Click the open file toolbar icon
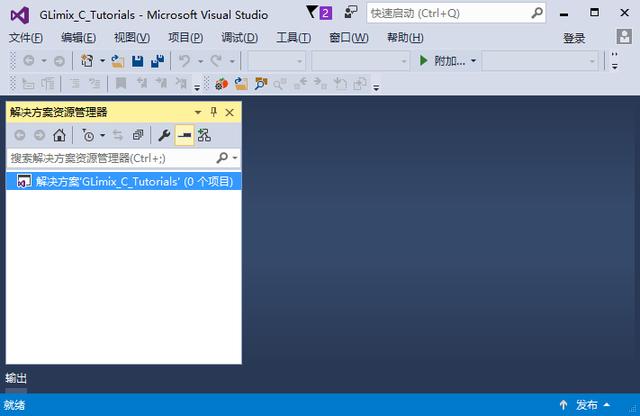 (x=118, y=61)
